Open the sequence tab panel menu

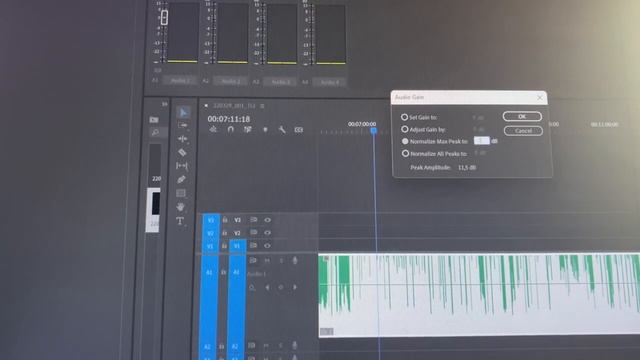pyautogui.click(x=262, y=106)
